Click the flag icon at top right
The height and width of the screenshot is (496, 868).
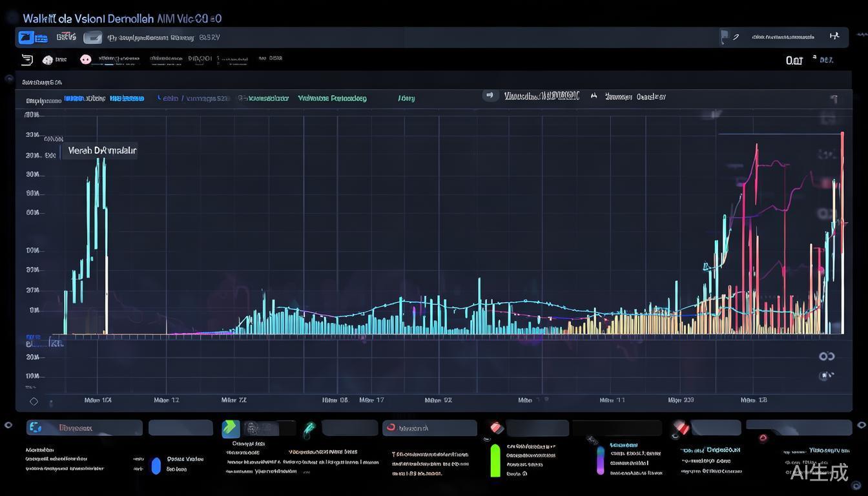[725, 37]
